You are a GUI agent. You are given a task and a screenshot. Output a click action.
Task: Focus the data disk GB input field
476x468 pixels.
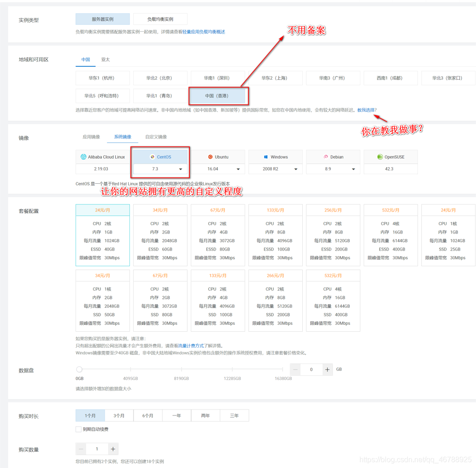tap(311, 369)
